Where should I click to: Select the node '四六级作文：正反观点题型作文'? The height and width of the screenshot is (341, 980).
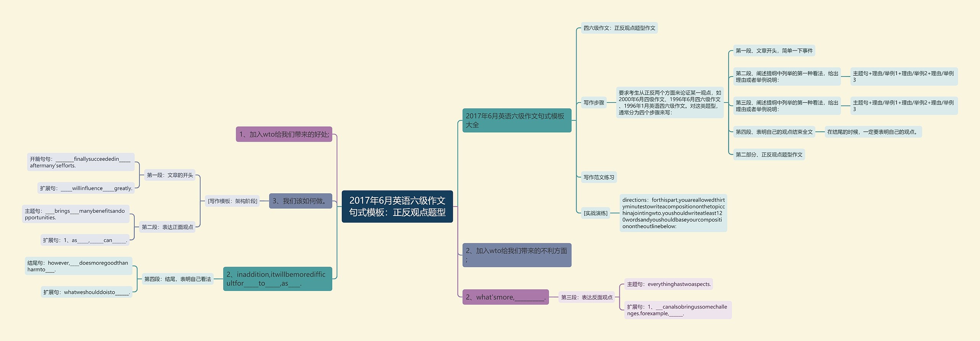tap(619, 28)
